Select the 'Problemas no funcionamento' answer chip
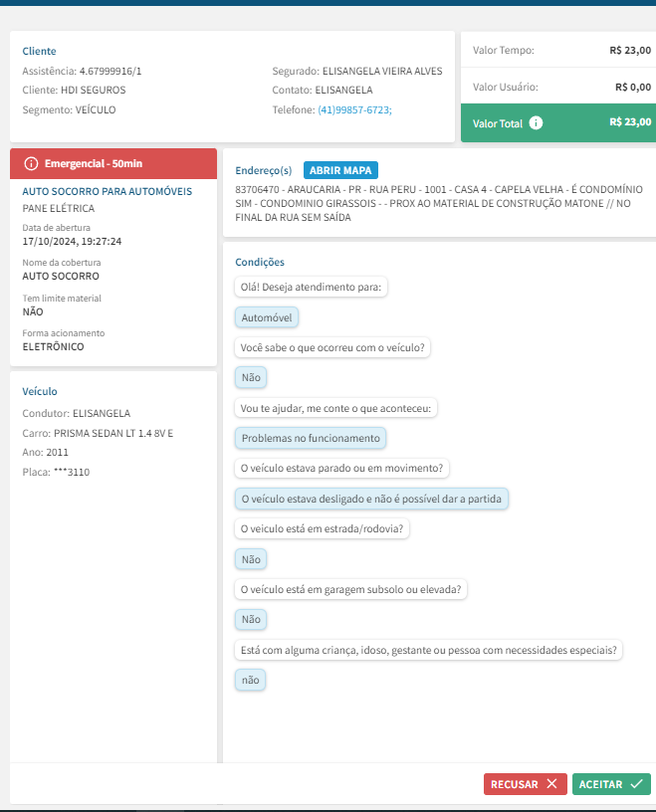Image resolution: width=656 pixels, height=812 pixels. click(x=311, y=438)
